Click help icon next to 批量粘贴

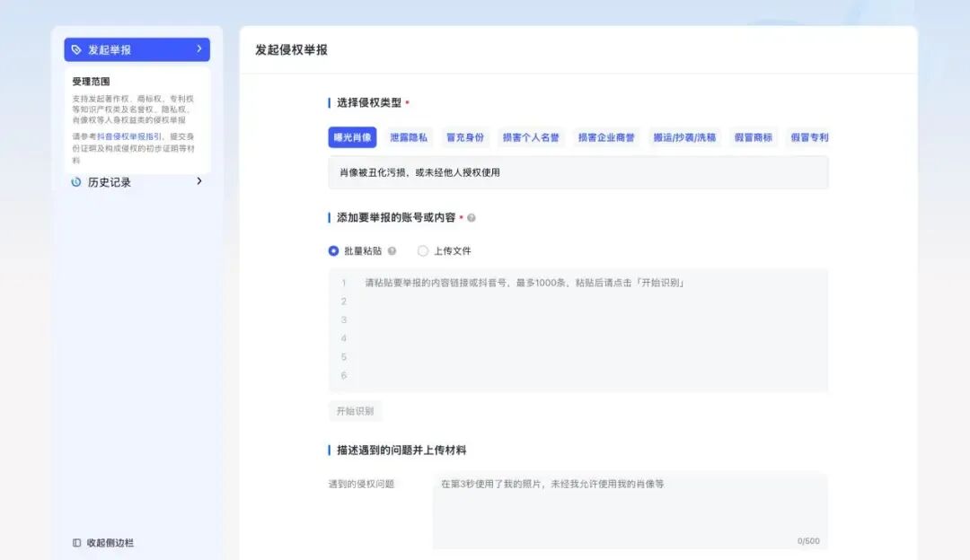point(392,251)
